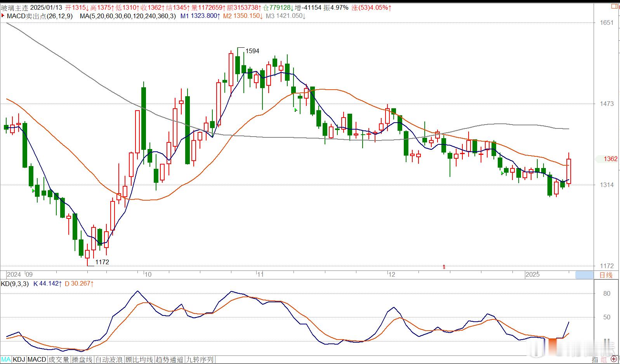Click the 2025 year label on time axis
The image size is (620, 364).
click(x=532, y=274)
